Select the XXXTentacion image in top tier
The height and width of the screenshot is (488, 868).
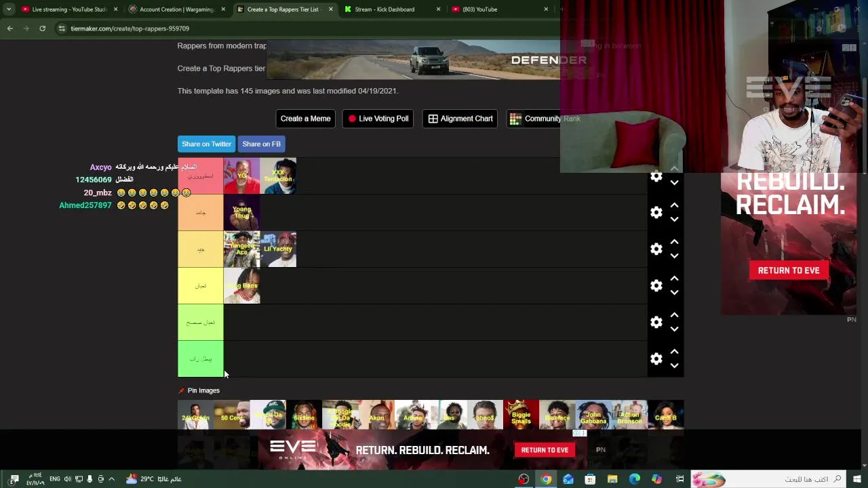click(278, 176)
